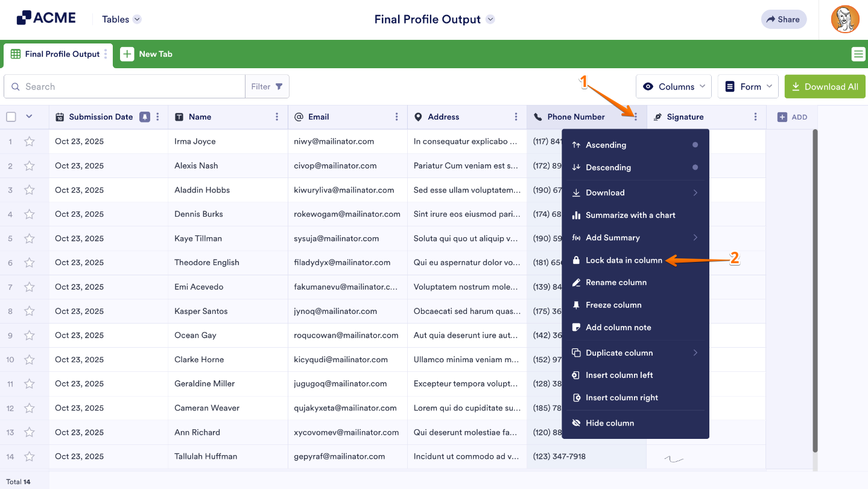Open Signature column three-dot menu

755,117
